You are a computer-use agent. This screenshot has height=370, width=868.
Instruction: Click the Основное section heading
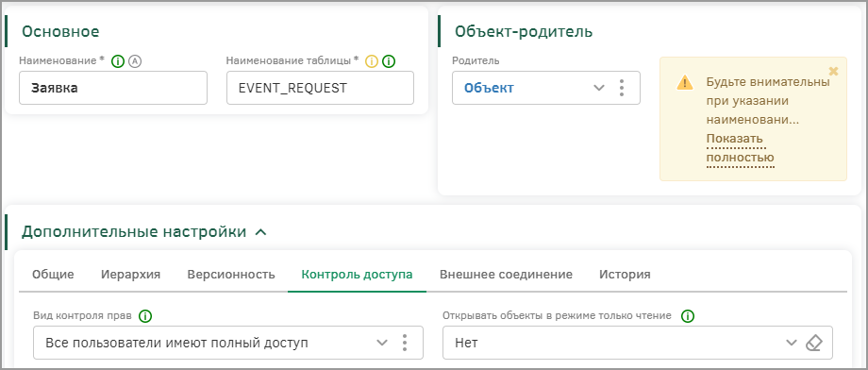[x=60, y=31]
